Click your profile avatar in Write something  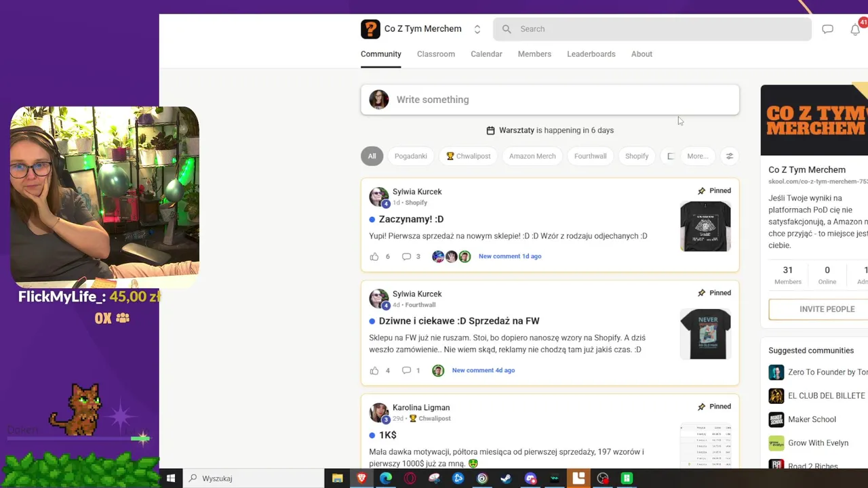378,100
